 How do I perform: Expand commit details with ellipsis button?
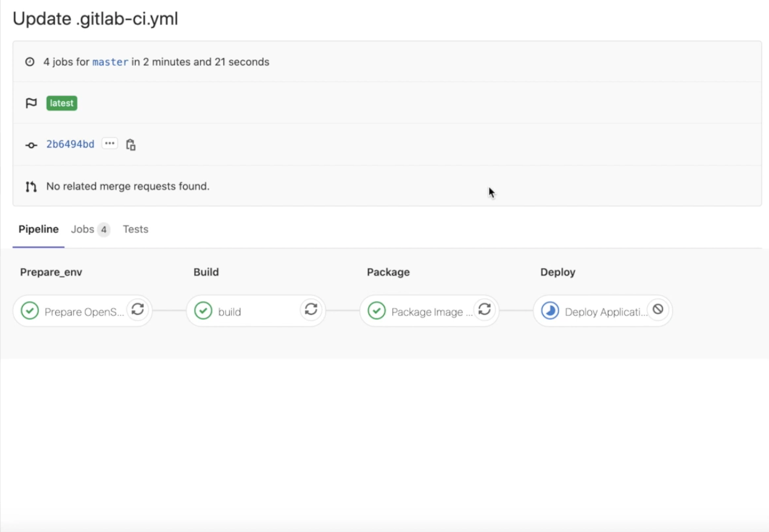(110, 143)
